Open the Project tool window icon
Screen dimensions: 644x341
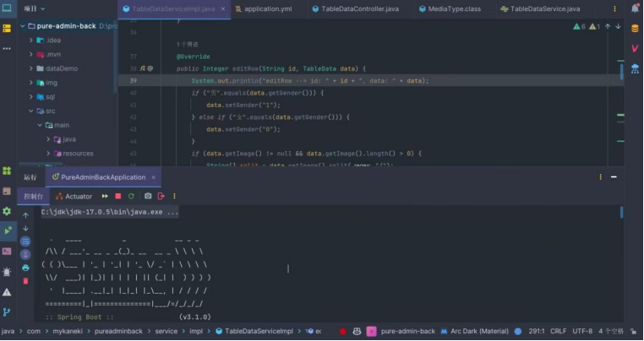click(7, 8)
